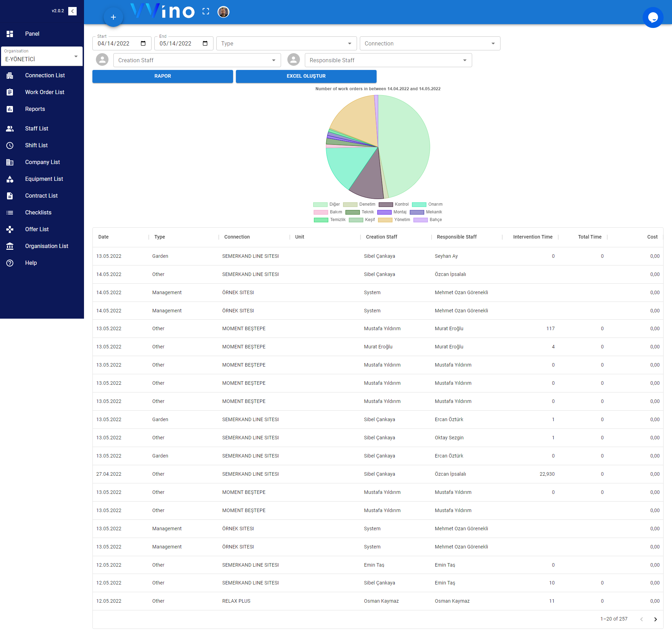The width and height of the screenshot is (672, 638).
Task: Go to the next page of results
Action: [656, 619]
